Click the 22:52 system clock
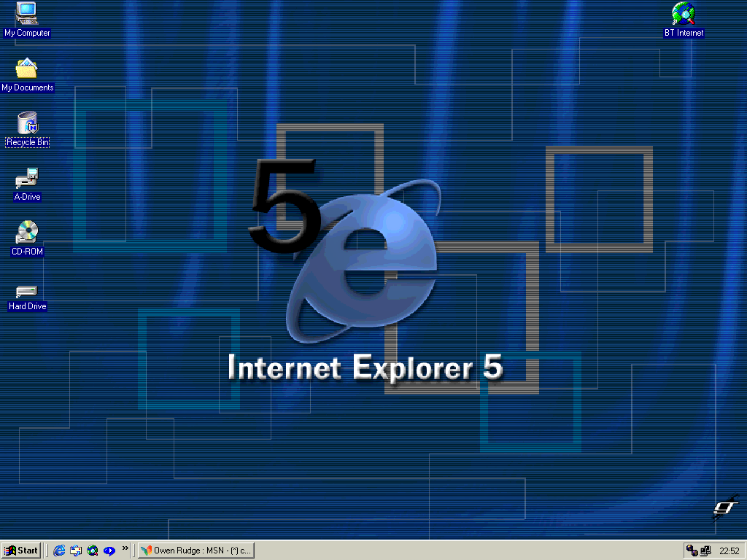The width and height of the screenshot is (747, 560). 729,551
